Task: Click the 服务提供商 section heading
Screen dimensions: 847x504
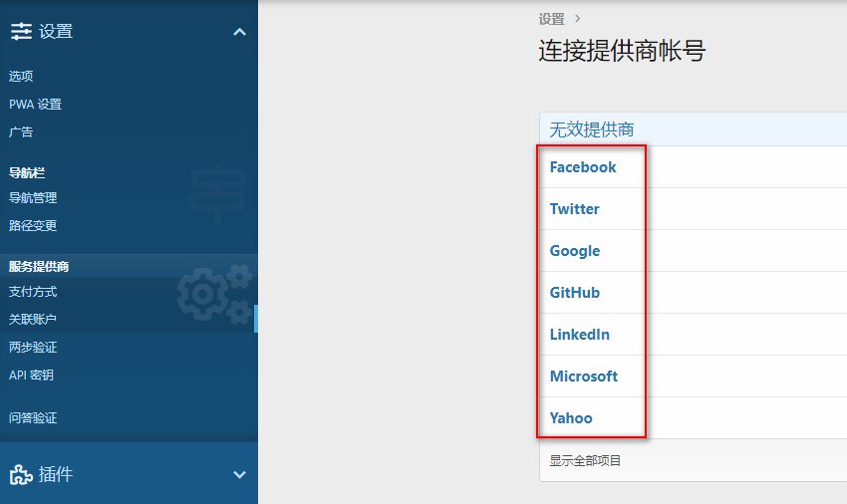Action: pyautogui.click(x=39, y=266)
